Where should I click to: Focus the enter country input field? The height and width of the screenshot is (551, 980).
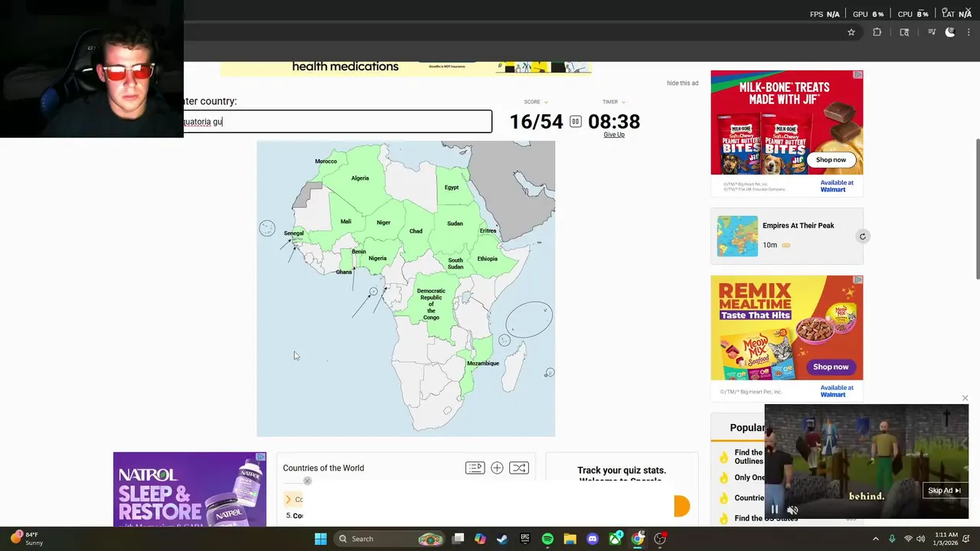(x=338, y=122)
